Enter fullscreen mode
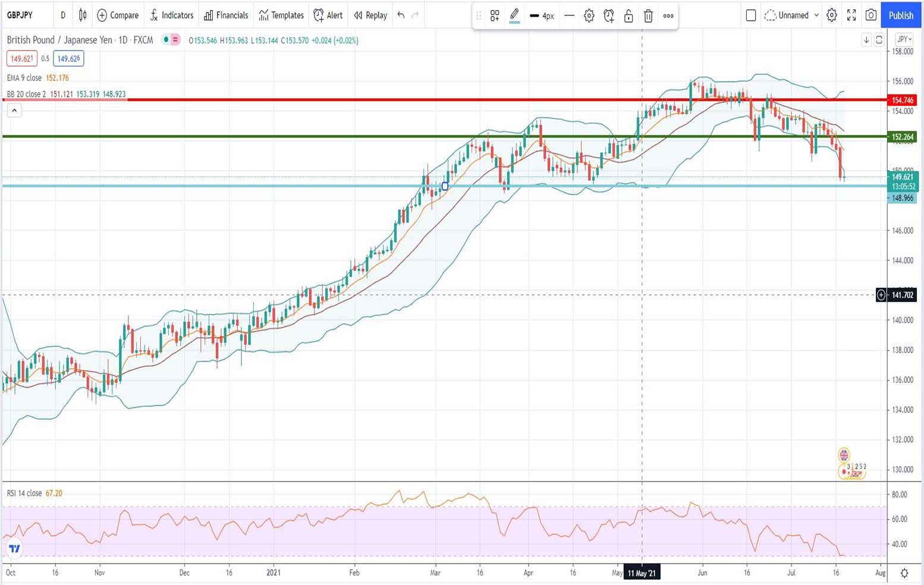Screen dimensions: 924x585 [851, 15]
